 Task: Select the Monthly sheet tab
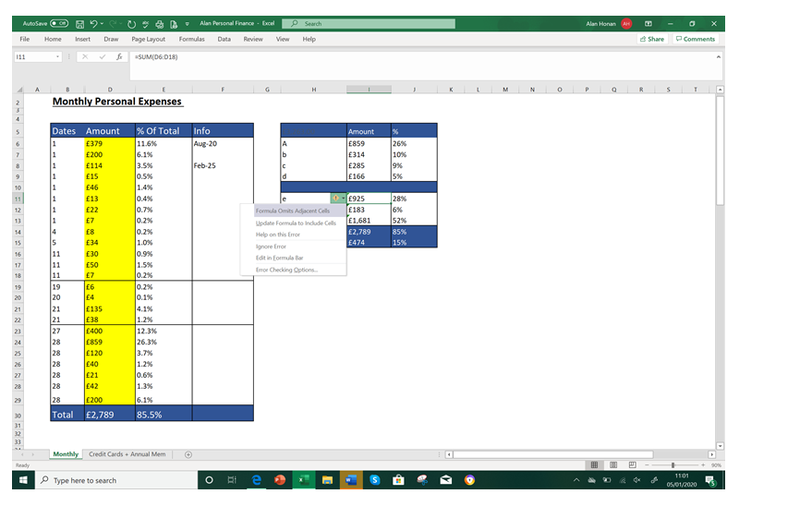click(66, 454)
